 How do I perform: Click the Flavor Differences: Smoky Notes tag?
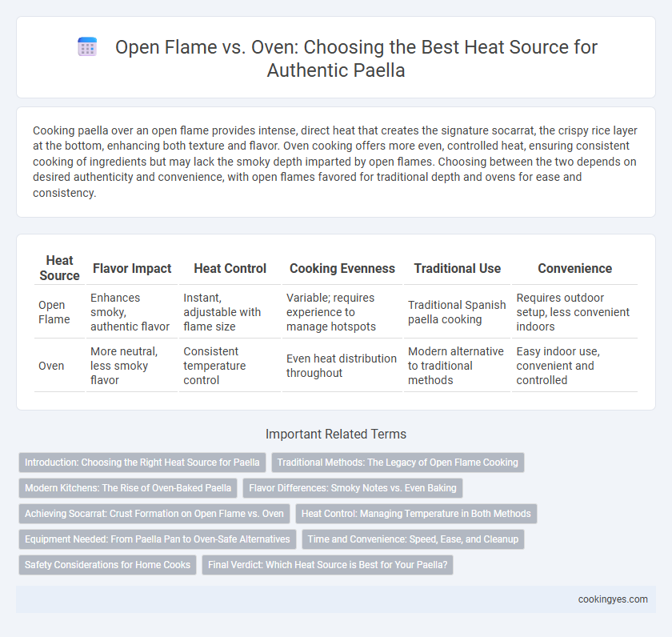tap(353, 488)
